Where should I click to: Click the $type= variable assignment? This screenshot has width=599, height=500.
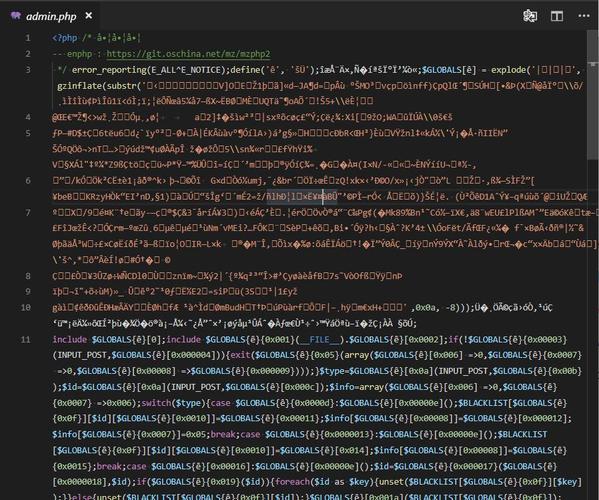[334, 371]
